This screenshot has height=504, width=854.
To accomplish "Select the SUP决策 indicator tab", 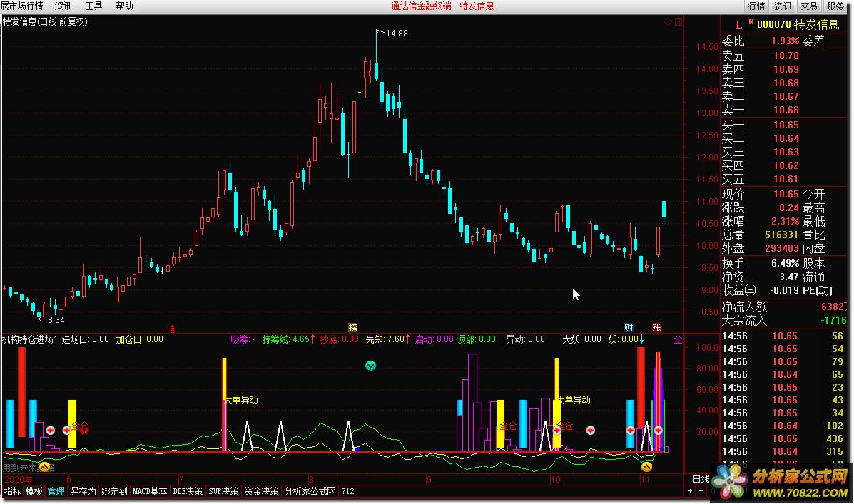I will pos(223,491).
